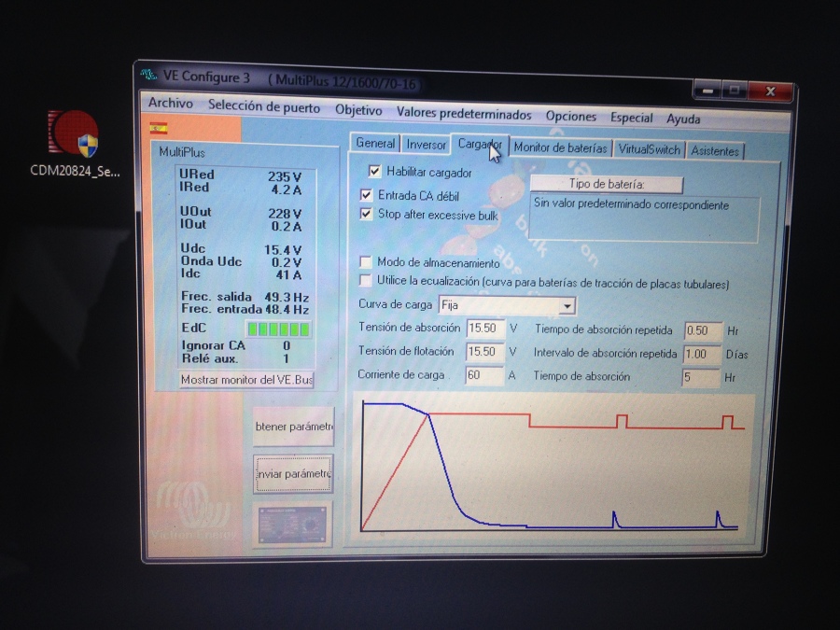Image resolution: width=840 pixels, height=630 pixels.
Task: Click the VE Configure title bar icon
Action: (x=149, y=77)
